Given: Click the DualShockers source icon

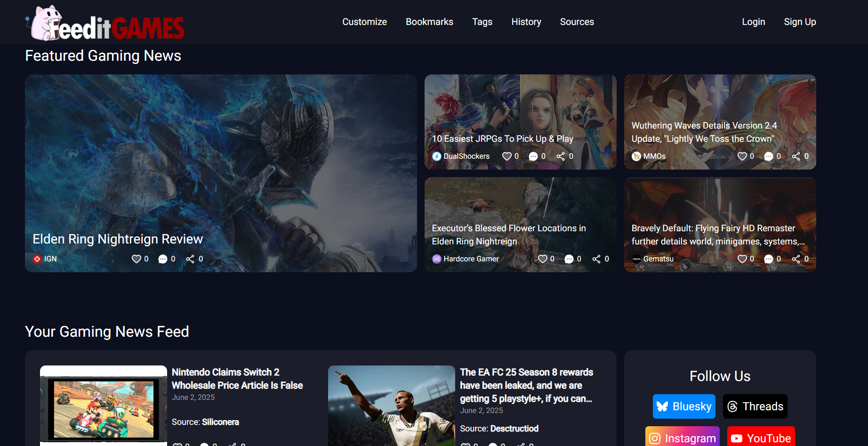Looking at the screenshot, I should 437,156.
